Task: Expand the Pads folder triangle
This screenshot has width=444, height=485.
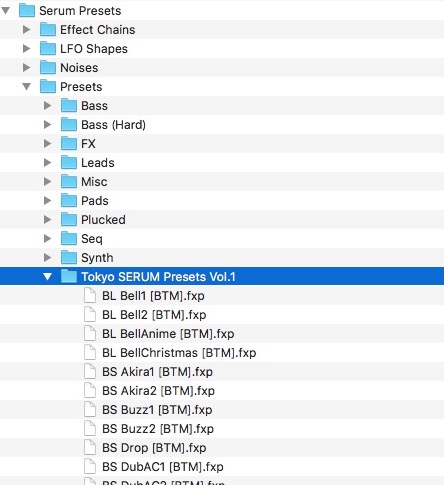Action: [48, 201]
